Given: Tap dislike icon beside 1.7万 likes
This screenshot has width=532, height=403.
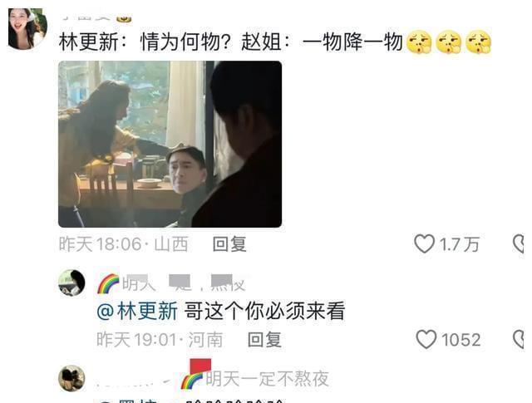Looking at the screenshot, I should pyautogui.click(x=519, y=244).
